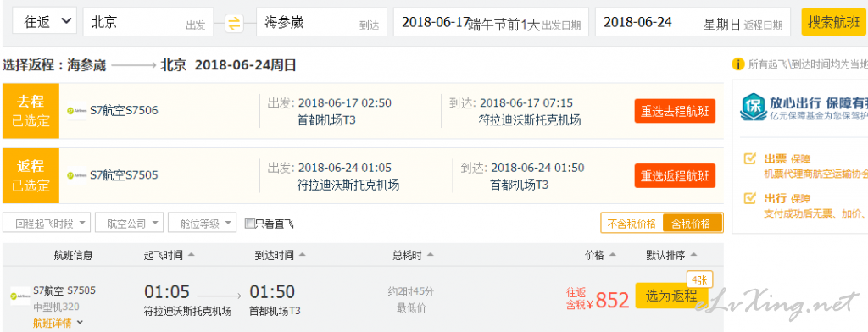Viewport: 868px width, 332px height.
Task: Click S7 Airlines logo in return row
Action: pos(76,175)
